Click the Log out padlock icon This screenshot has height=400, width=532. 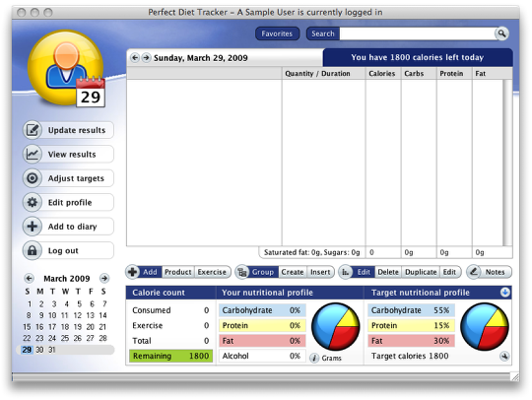pos(33,250)
